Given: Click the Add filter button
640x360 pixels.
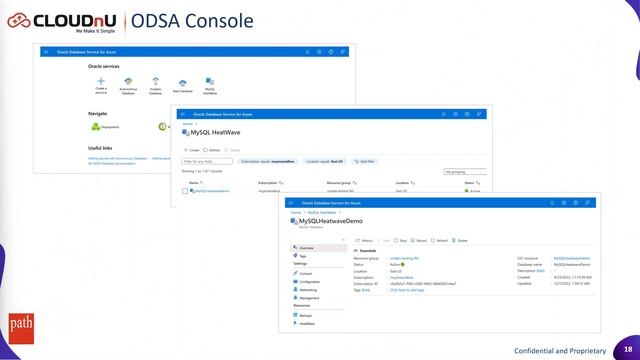Looking at the screenshot, I should click(x=364, y=162).
